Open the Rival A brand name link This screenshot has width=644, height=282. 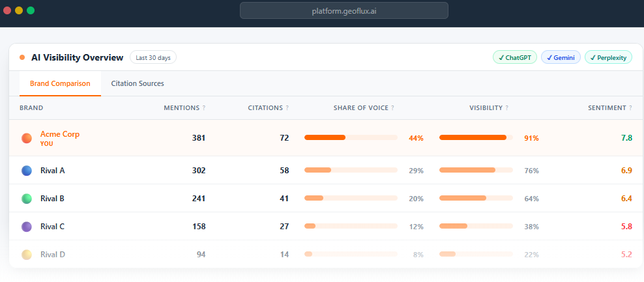point(53,171)
